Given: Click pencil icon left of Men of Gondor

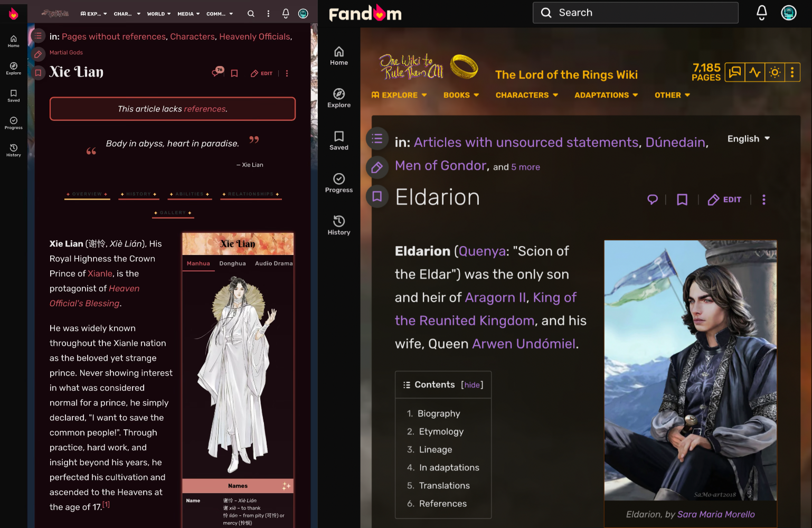Looking at the screenshot, I should (377, 167).
